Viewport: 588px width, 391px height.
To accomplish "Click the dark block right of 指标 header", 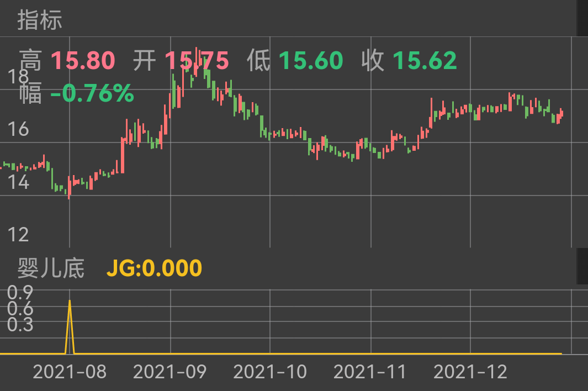I will [x=582, y=18].
